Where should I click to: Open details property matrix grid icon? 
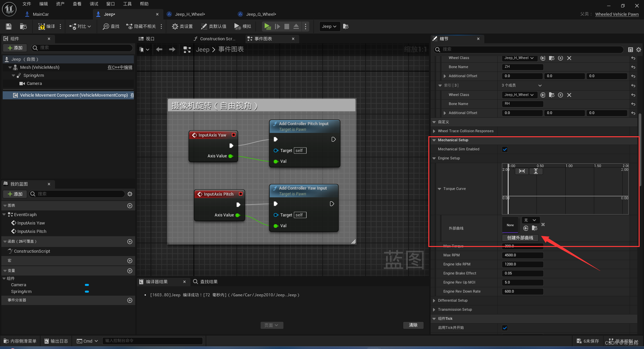coord(631,50)
